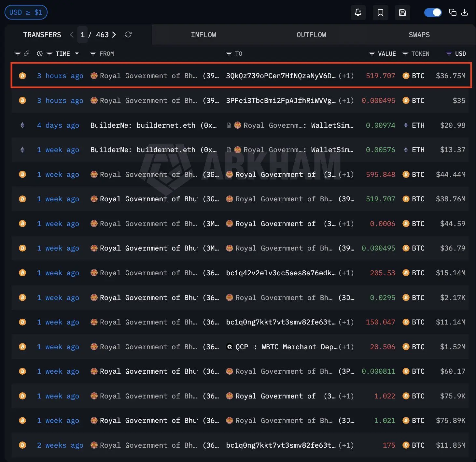Bookmark this view with the bookmark icon
This screenshot has height=462, width=476.
[380, 12]
